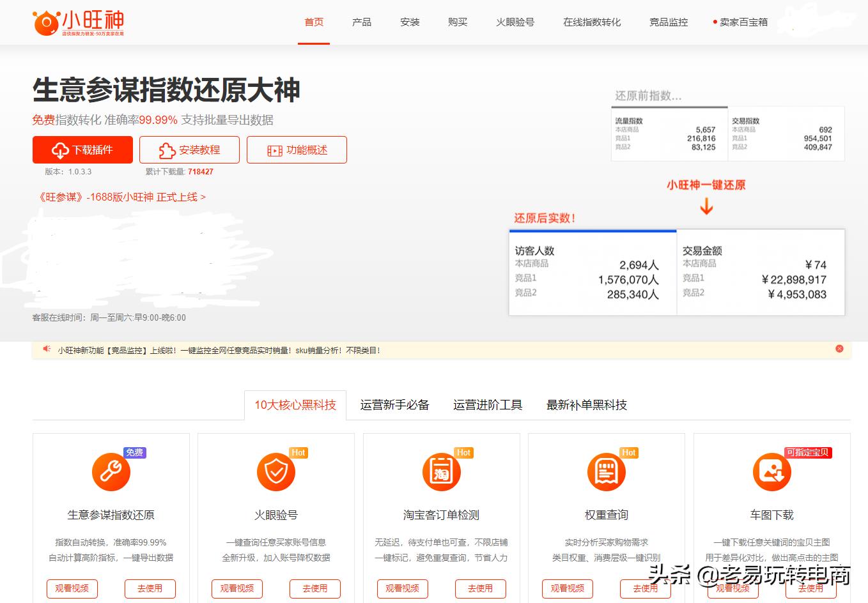Image resolution: width=868 pixels, height=603 pixels.
Task: Click the 可指定宝贝 badge on 车图下载
Action: tap(808, 452)
